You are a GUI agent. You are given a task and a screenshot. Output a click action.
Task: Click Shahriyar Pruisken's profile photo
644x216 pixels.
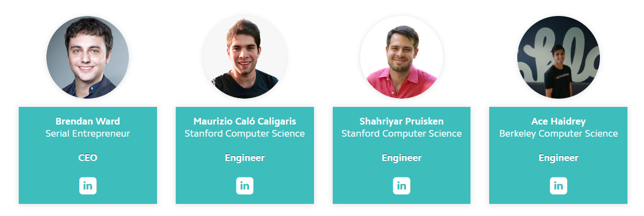(402, 57)
